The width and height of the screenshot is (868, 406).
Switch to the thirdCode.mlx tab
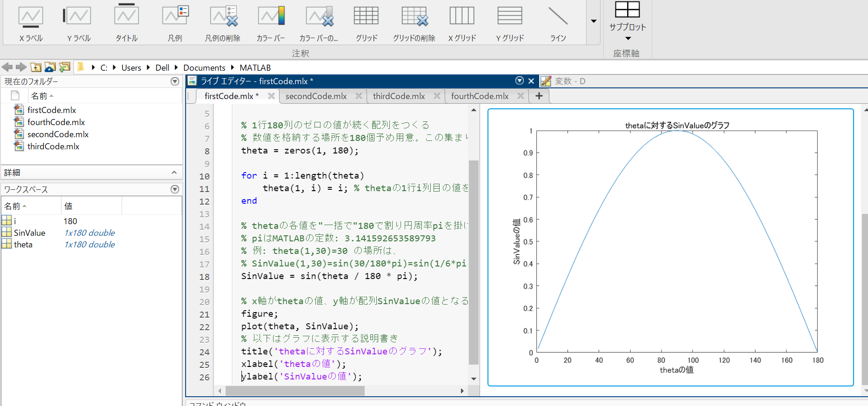399,96
